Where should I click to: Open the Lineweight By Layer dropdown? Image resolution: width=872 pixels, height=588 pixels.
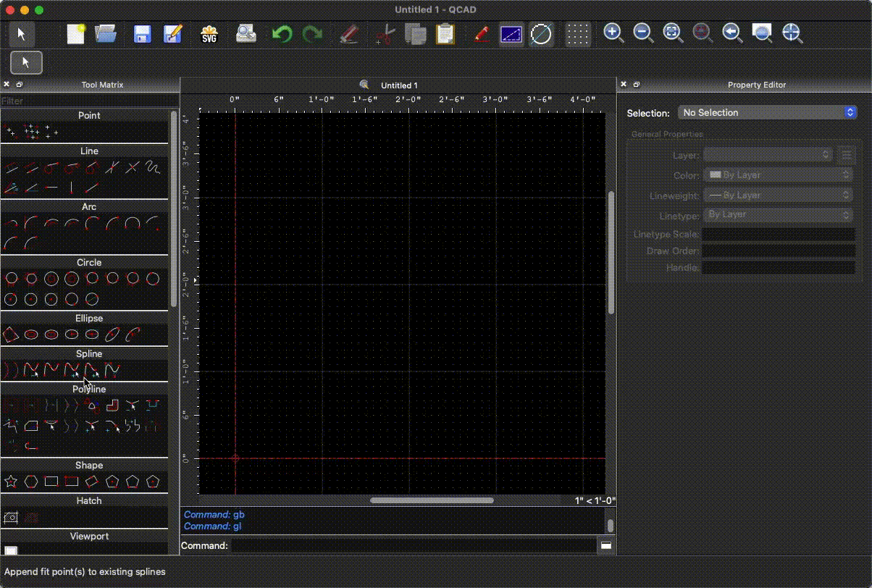[779, 195]
